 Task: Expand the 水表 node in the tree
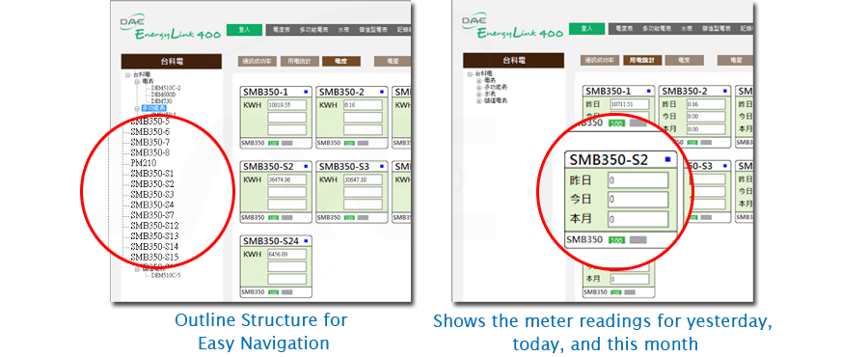[x=478, y=95]
